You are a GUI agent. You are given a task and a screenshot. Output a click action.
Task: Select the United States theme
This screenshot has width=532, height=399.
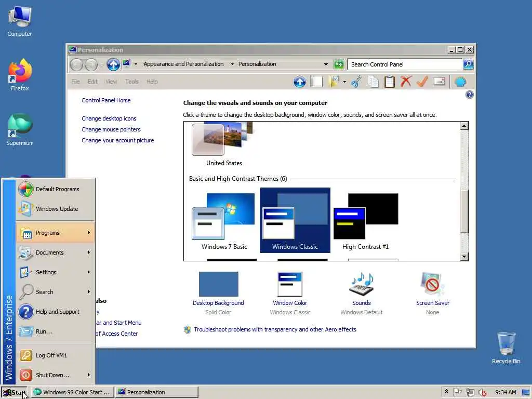(224, 144)
